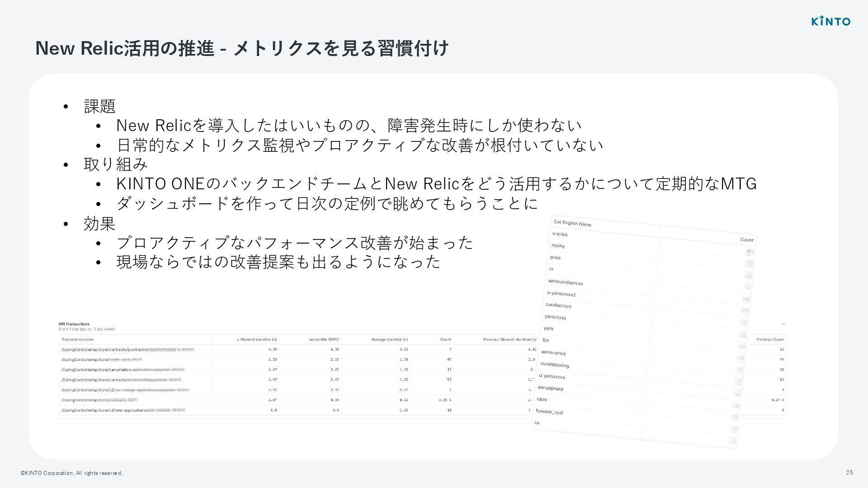Sort by the Slowest duration (s) column header

(x=257, y=339)
